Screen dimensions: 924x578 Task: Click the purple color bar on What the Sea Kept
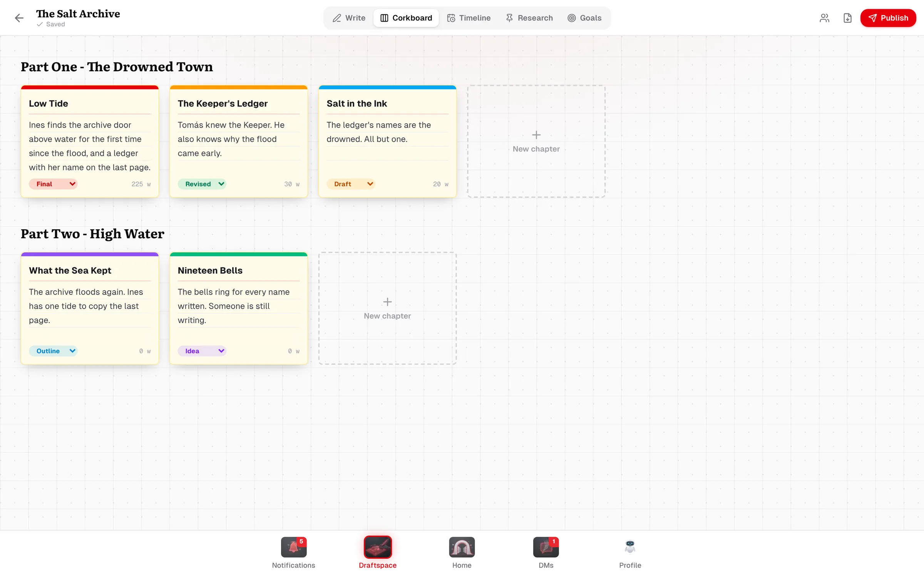(x=90, y=254)
